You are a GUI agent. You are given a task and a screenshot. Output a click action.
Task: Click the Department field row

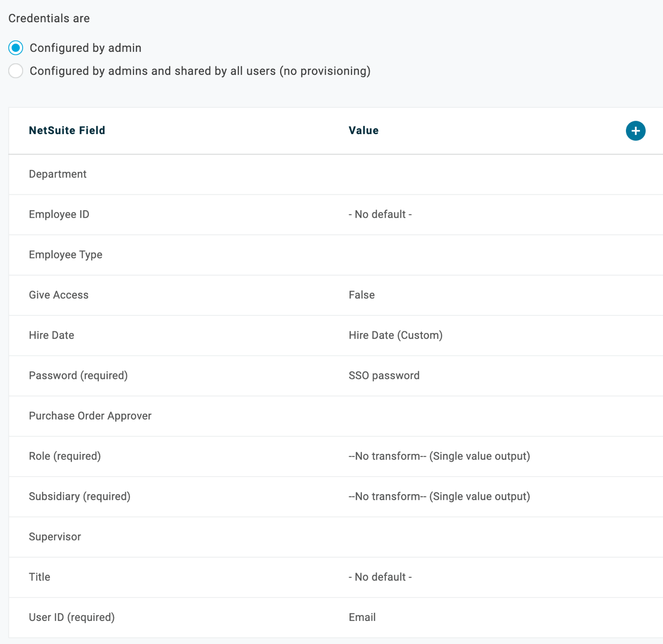tap(336, 174)
